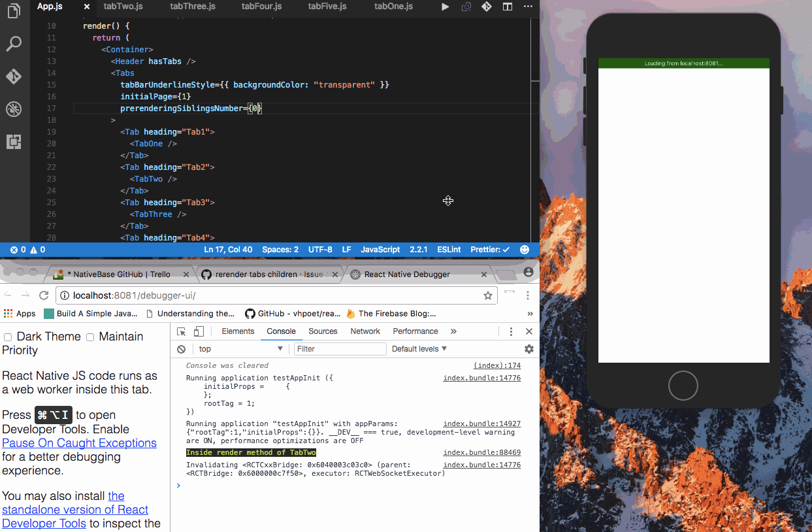The width and height of the screenshot is (812, 532).
Task: Switch to the tabThree.js editor tab
Action: click(192, 7)
